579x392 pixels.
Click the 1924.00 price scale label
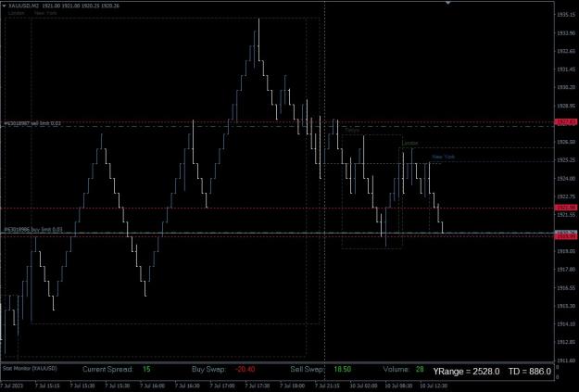pos(566,179)
